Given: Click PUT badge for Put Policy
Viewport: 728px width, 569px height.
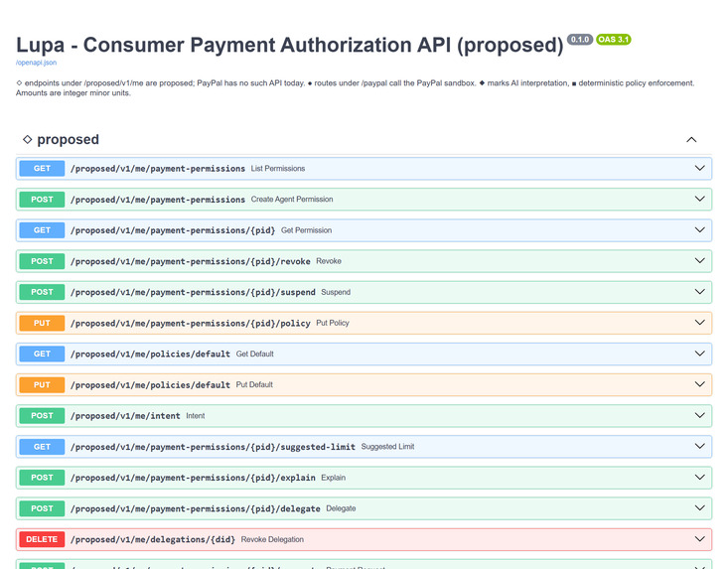Looking at the screenshot, I should 42,323.
